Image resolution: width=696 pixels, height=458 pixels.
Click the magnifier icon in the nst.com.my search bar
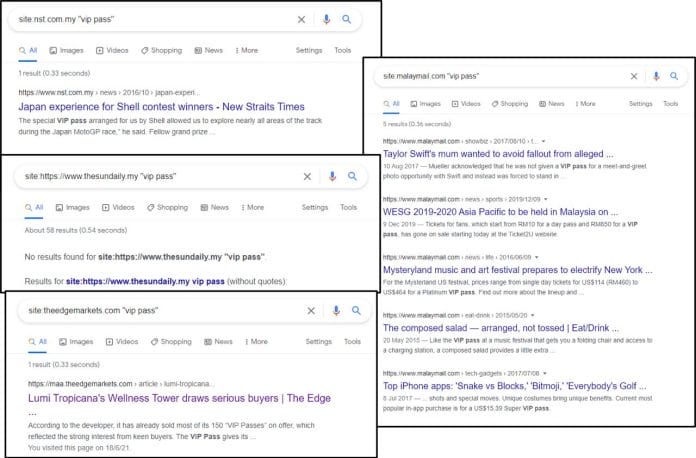coord(346,19)
